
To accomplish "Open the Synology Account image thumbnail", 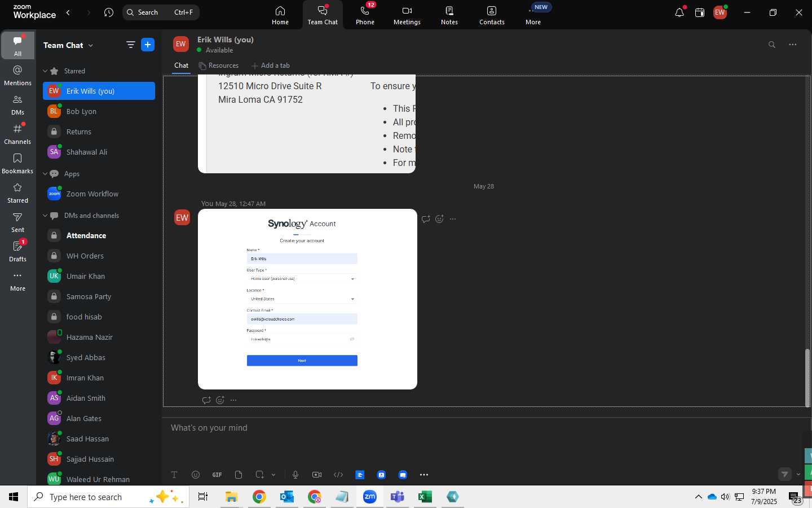I will [x=307, y=299].
